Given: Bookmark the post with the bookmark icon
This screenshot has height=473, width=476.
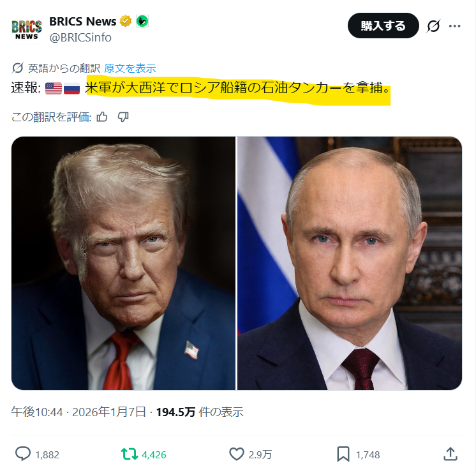Looking at the screenshot, I should pos(343,454).
